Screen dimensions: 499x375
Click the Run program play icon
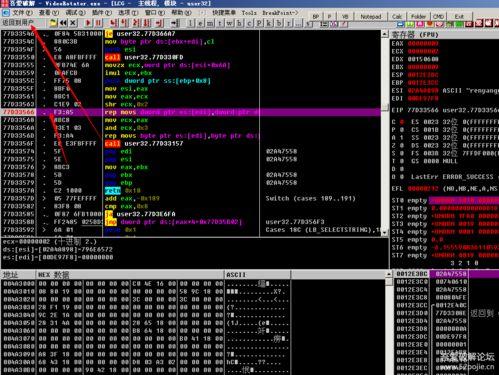point(88,23)
